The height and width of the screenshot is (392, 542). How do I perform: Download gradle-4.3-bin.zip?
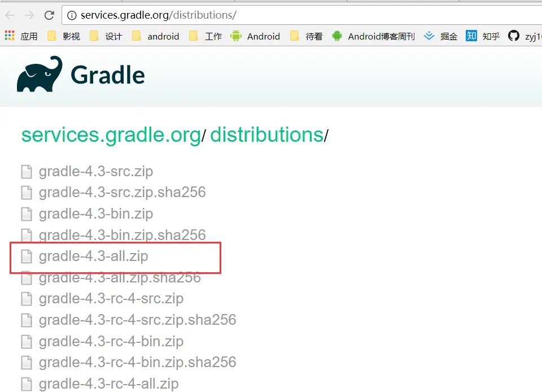click(x=96, y=214)
